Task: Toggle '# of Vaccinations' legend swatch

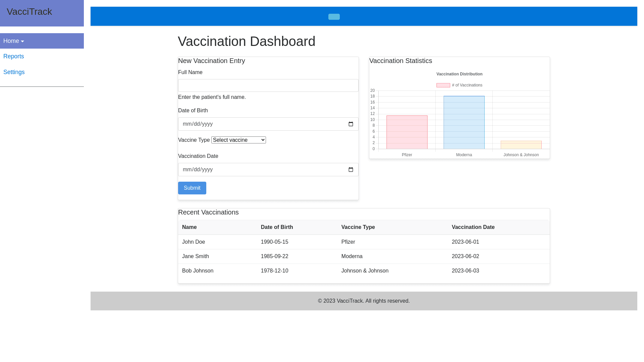Action: click(x=443, y=85)
